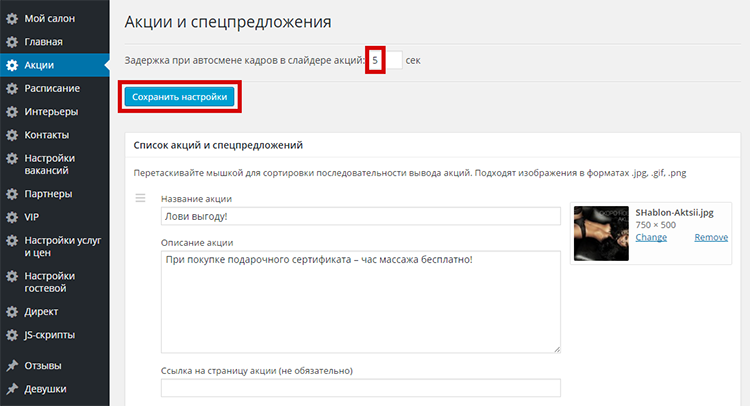Click the pin icon next to Девушки
This screenshot has height=406, width=750.
12,389
